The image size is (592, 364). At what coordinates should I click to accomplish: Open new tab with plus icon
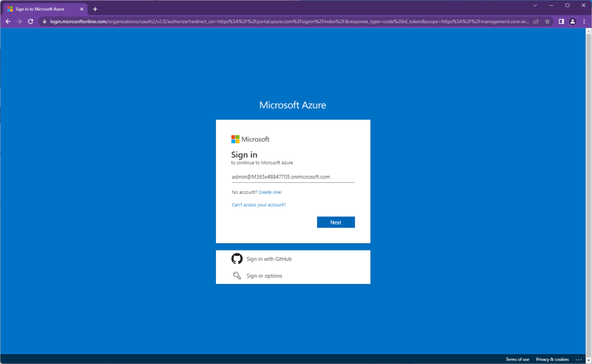[x=95, y=9]
